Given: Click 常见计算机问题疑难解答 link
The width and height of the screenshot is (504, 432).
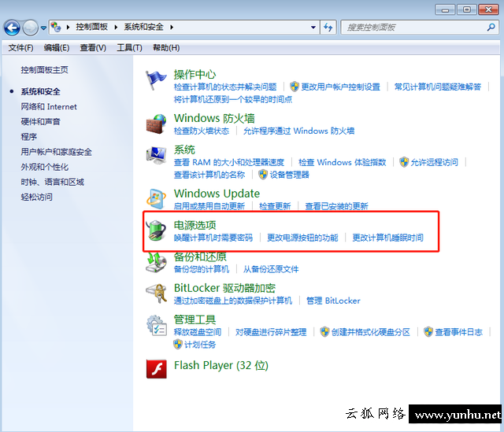Looking at the screenshot, I should [438, 87].
